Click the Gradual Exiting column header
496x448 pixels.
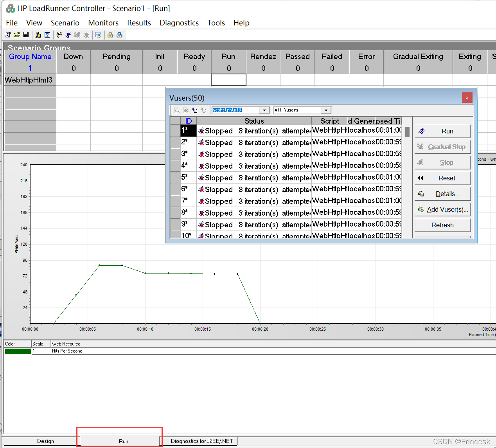click(x=418, y=56)
